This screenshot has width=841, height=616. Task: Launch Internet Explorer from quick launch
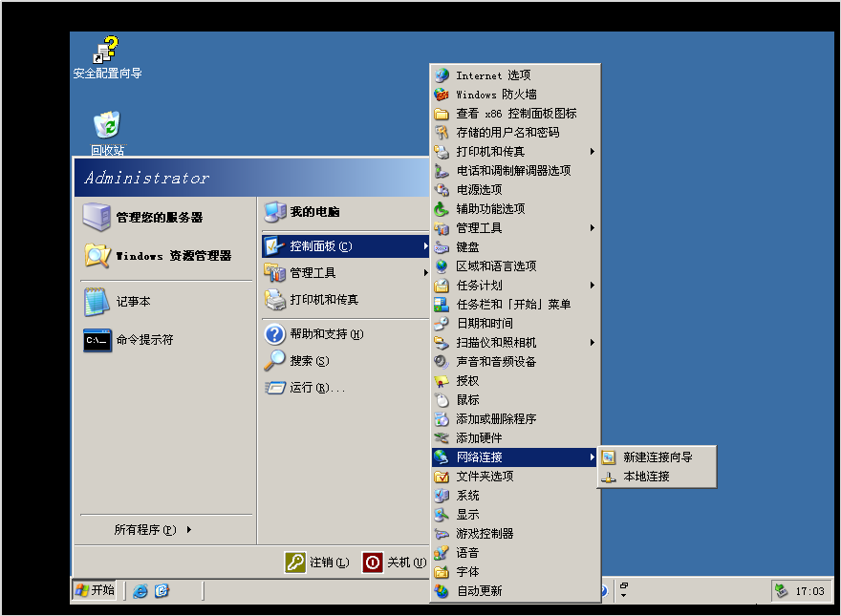tap(140, 591)
